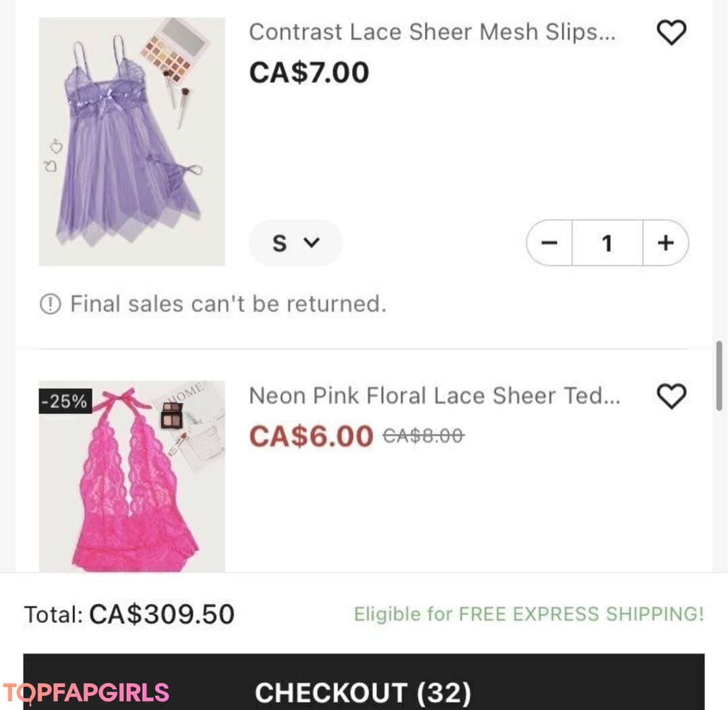The width and height of the screenshot is (728, 710).
Task: Click the quantity field showing 1
Action: 607,243
